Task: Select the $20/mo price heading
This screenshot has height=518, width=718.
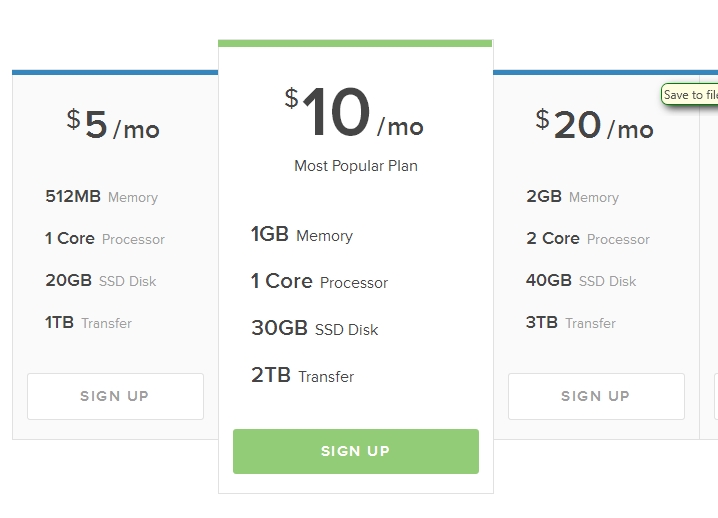Action: [594, 125]
